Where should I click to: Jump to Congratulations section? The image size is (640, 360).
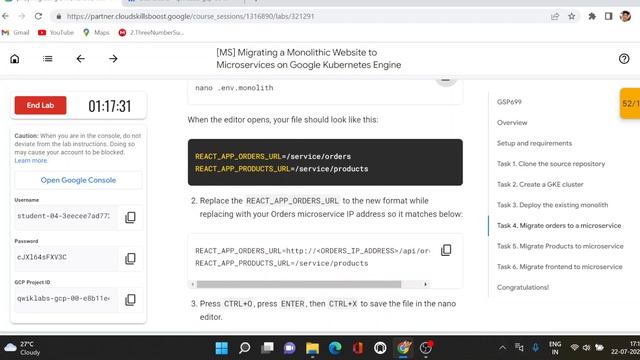pyautogui.click(x=523, y=287)
